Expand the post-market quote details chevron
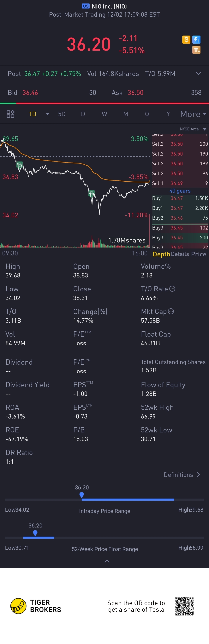 [198, 73]
